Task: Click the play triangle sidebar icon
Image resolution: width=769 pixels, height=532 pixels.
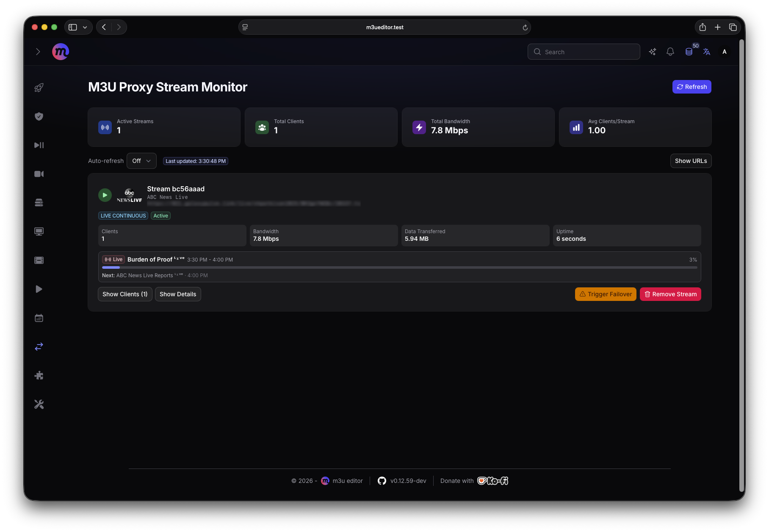Action: coord(39,289)
